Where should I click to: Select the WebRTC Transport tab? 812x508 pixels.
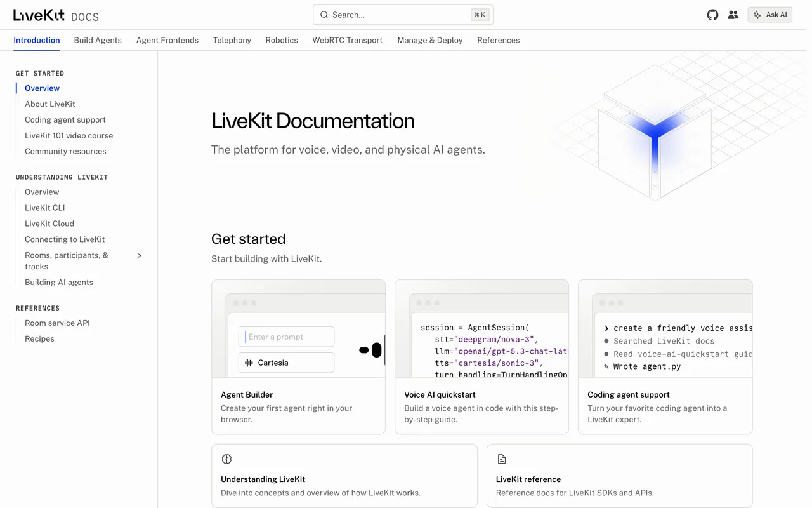pos(348,40)
